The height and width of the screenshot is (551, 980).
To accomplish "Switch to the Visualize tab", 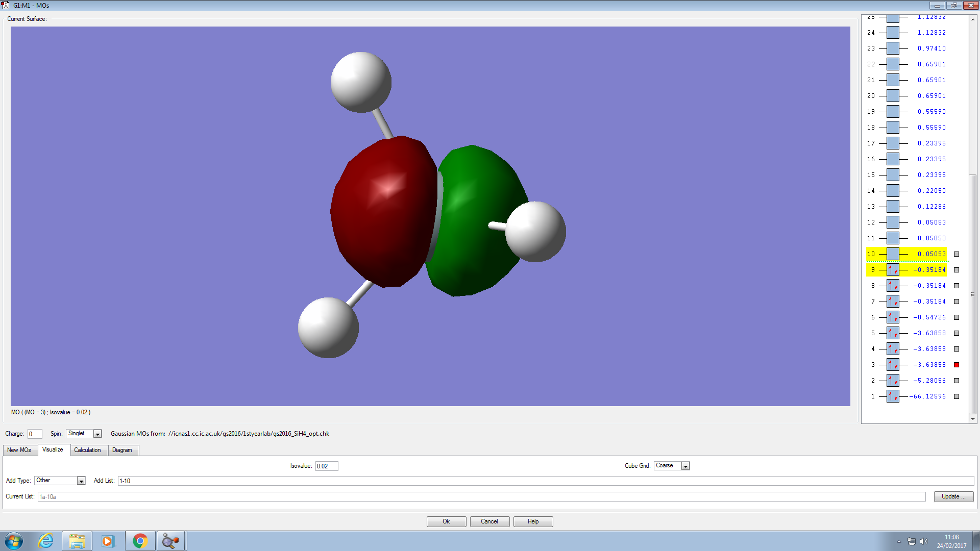I will 53,449.
